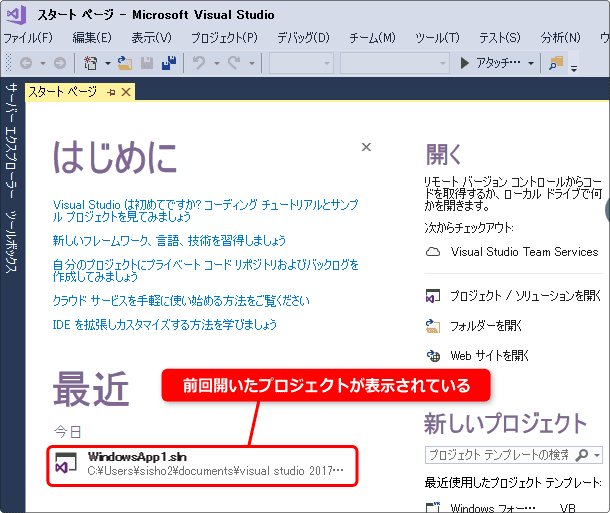This screenshot has height=513, width=610.
Task: Close the Start Page tab
Action: [x=126, y=92]
